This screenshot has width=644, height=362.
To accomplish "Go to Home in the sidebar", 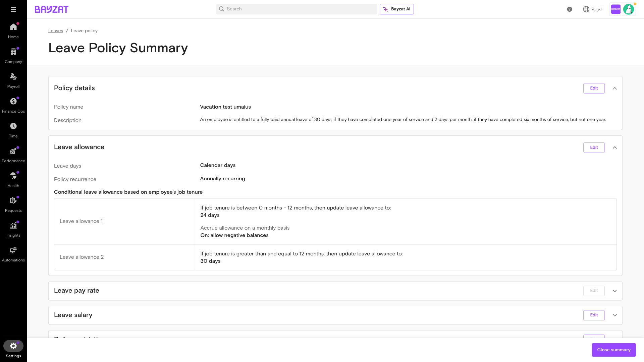I will (13, 31).
